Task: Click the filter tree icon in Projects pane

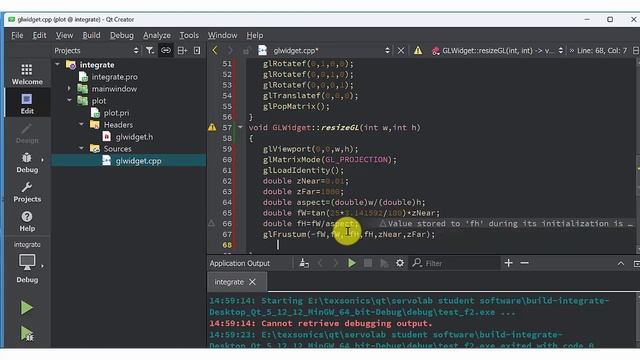Action: pos(150,50)
